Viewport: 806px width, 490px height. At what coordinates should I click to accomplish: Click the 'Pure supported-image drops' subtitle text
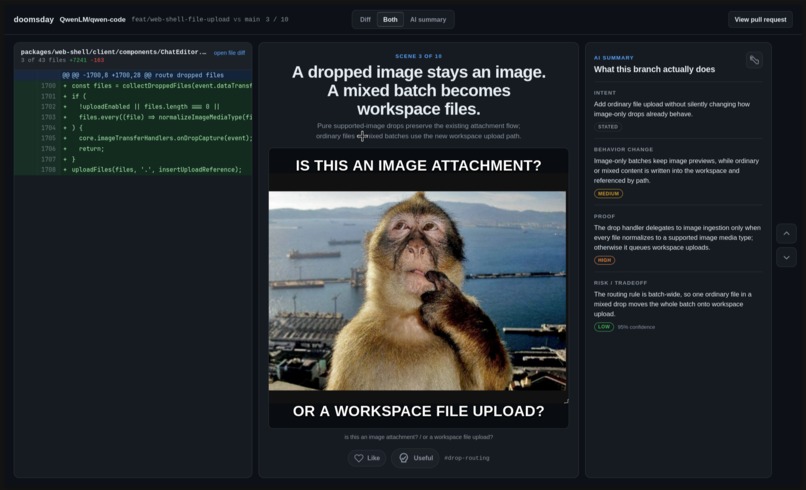[x=418, y=131]
